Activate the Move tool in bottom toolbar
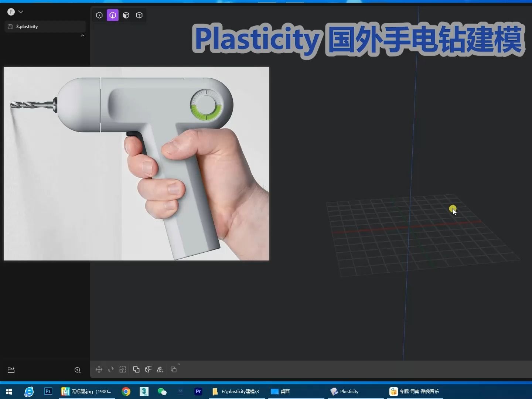This screenshot has width=532, height=399. coord(99,369)
